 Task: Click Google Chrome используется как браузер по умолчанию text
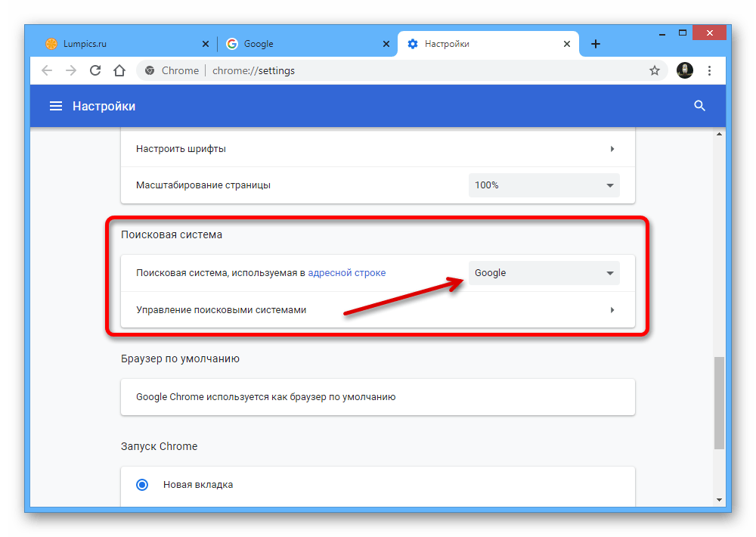click(265, 396)
